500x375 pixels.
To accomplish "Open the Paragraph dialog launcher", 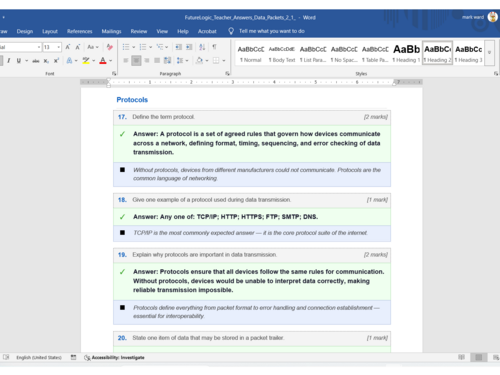I will (228, 74).
